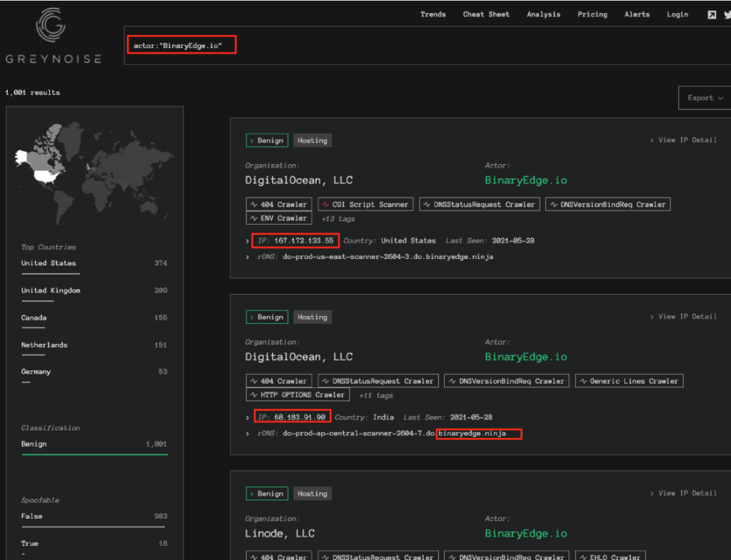This screenshot has width=731, height=560.
Task: Click 404 Crawler tag in the 68.183.91.90 card
Action: [x=279, y=381]
